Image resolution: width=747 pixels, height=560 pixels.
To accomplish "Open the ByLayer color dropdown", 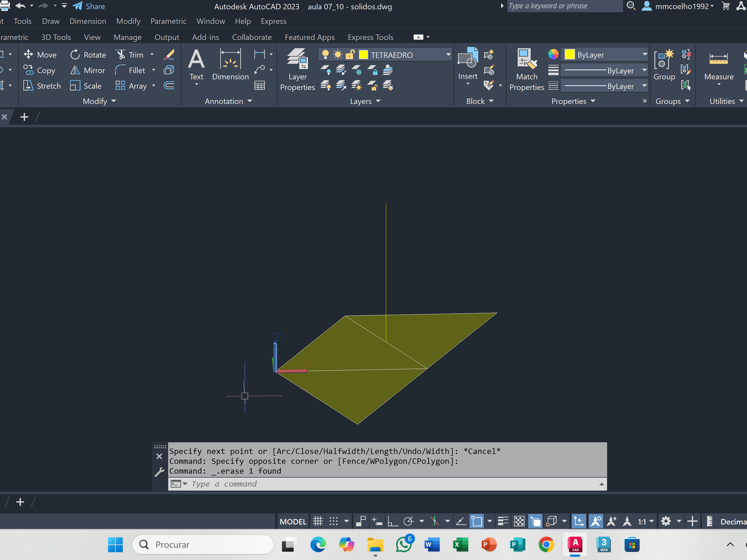I will coord(644,54).
